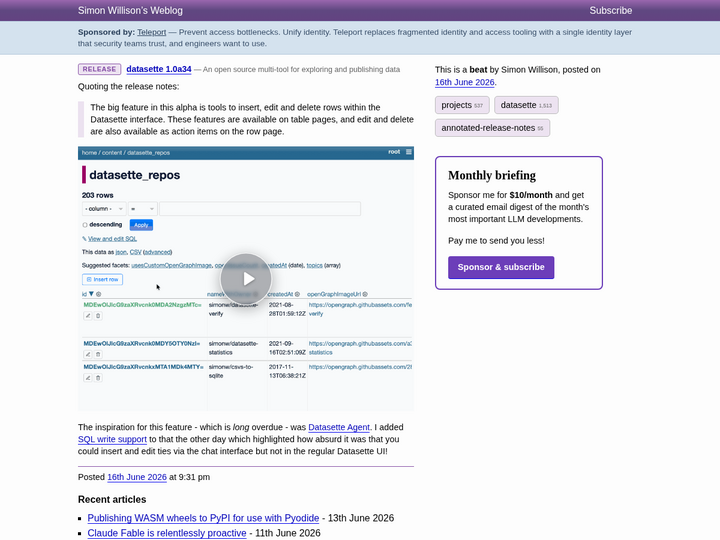Open View and edit SQL link

(112, 239)
